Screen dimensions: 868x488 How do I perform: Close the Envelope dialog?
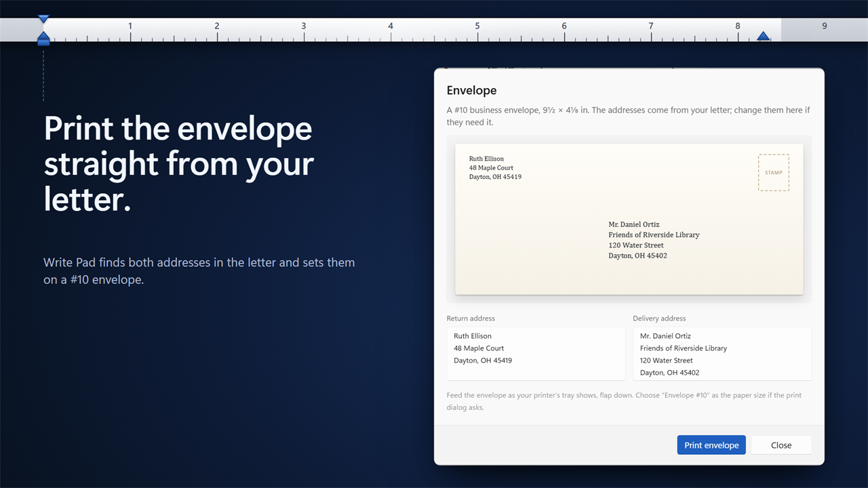click(x=781, y=445)
